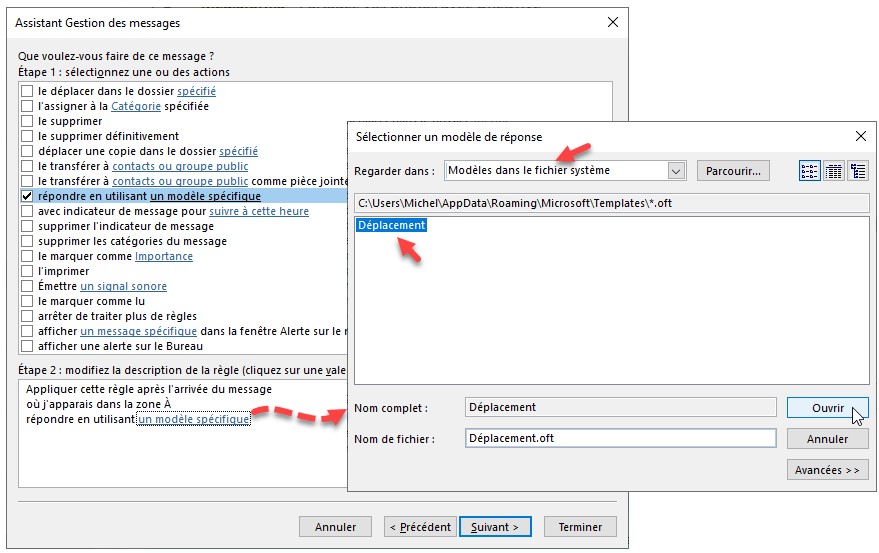The height and width of the screenshot is (553, 879).
Task: Close the Assistant Gestion des messages window
Action: [x=612, y=23]
